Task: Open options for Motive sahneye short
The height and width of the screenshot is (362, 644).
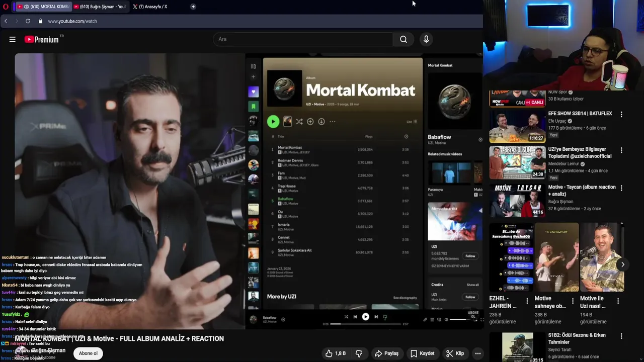Action: (x=573, y=301)
